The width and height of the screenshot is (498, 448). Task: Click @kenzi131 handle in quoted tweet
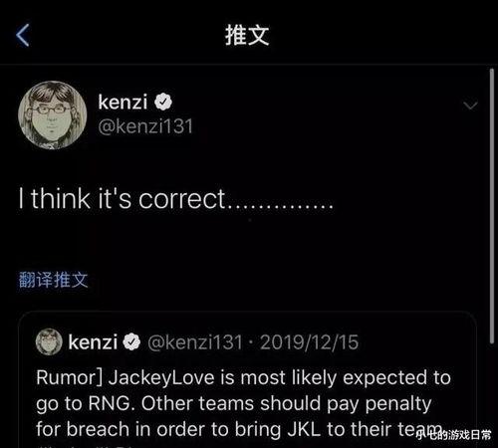click(195, 342)
